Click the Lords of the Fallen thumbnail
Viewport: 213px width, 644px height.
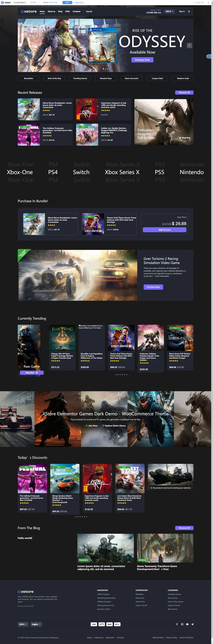pos(180,338)
